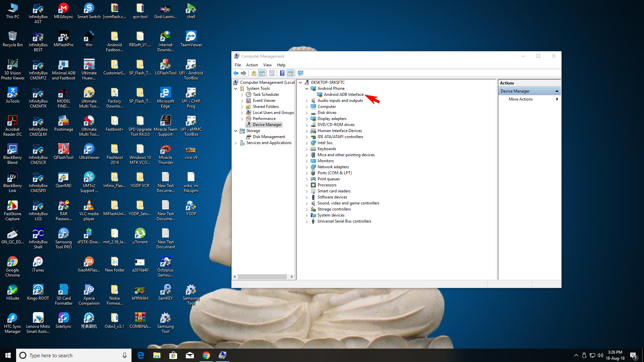Collapse the Storage node
This screenshot has height=362, width=644.
236,131
